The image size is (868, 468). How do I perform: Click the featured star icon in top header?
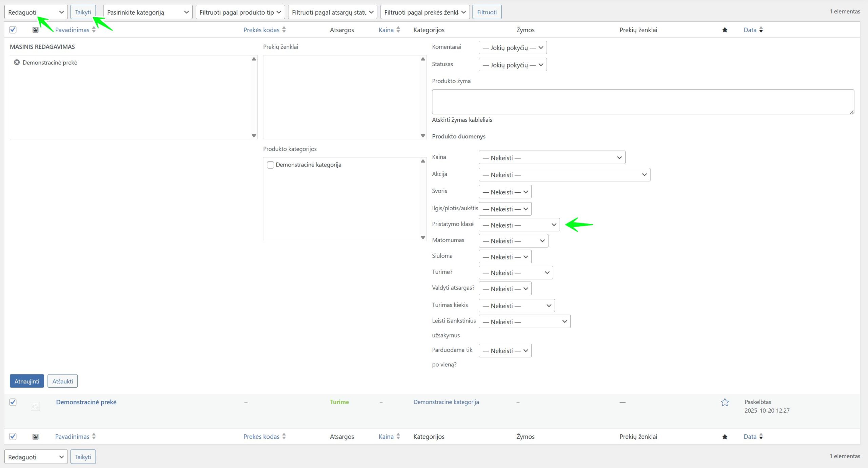point(725,30)
